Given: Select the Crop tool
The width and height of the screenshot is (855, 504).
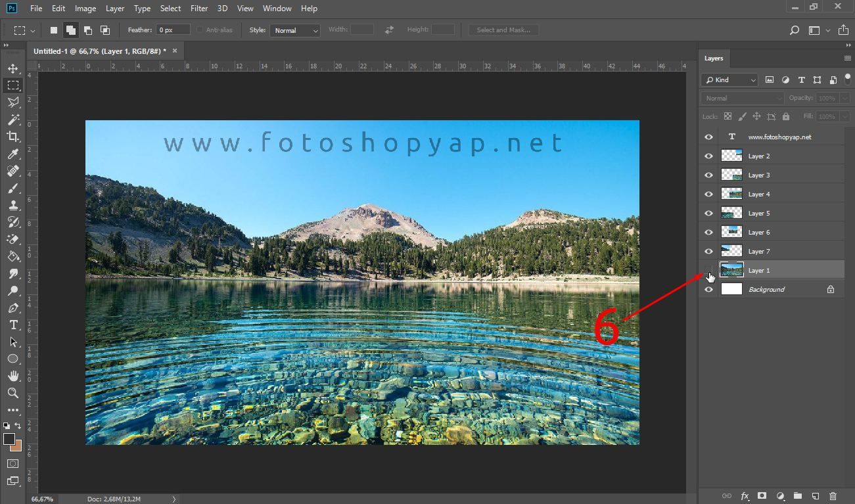Looking at the screenshot, I should pyautogui.click(x=12, y=137).
